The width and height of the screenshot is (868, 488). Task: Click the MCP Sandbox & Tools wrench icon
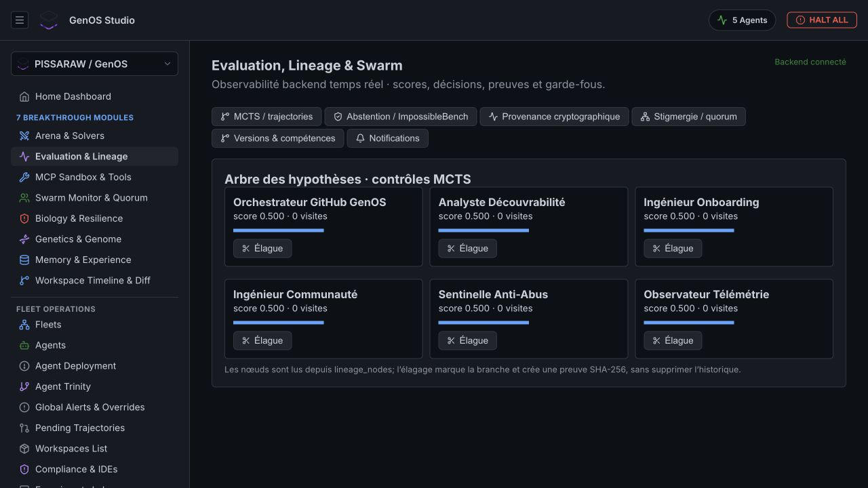tap(24, 177)
